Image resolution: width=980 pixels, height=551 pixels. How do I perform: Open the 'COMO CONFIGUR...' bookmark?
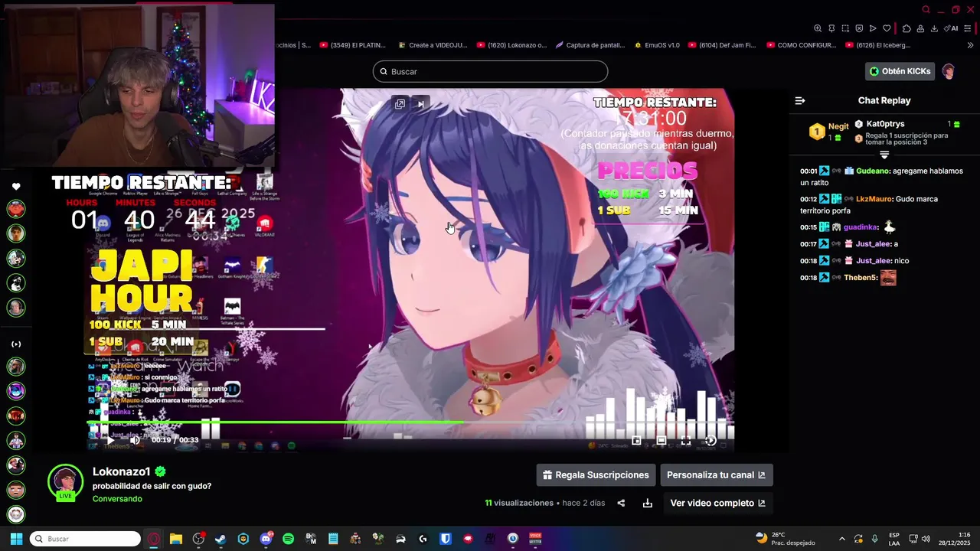pyautogui.click(x=801, y=45)
